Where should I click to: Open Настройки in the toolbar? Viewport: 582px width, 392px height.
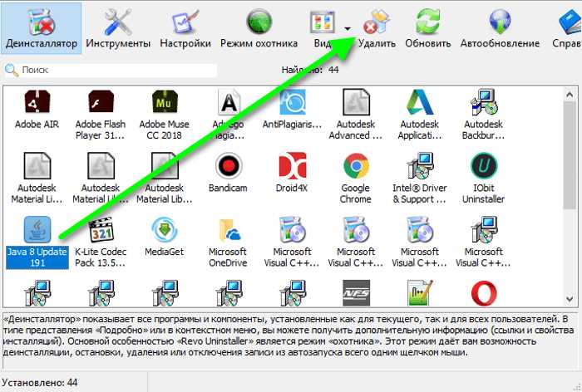pyautogui.click(x=185, y=28)
